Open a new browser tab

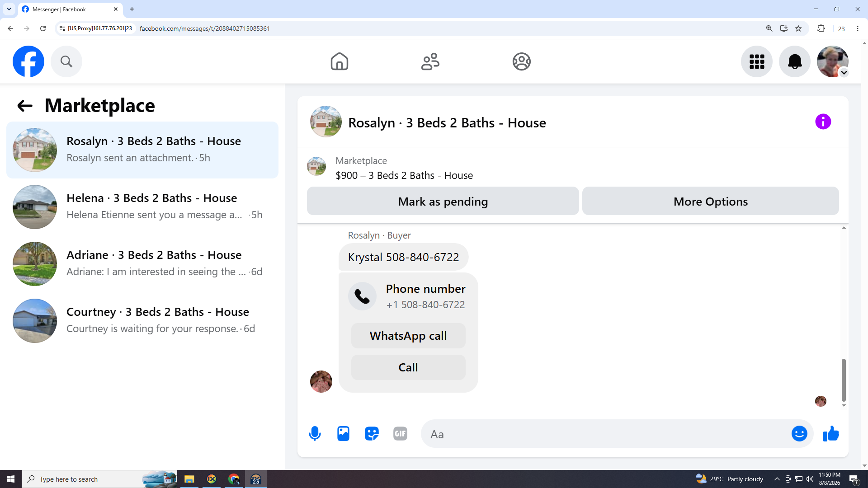(132, 9)
